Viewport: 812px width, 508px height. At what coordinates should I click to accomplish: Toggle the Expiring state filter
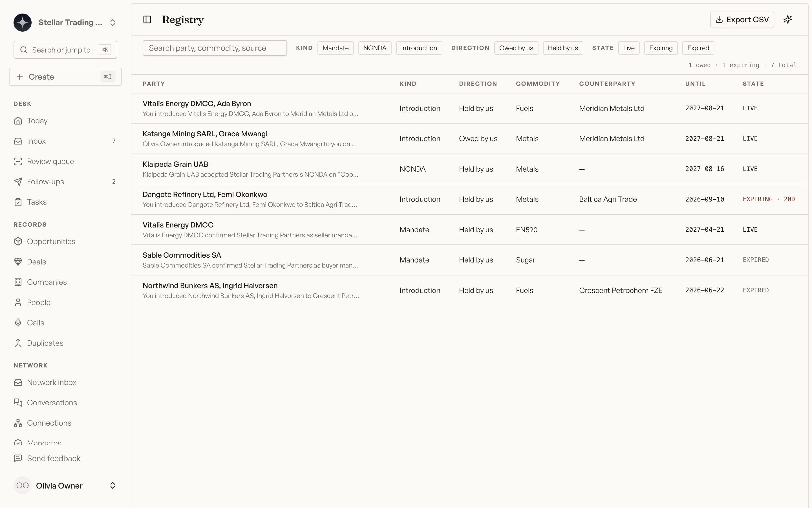click(x=661, y=48)
